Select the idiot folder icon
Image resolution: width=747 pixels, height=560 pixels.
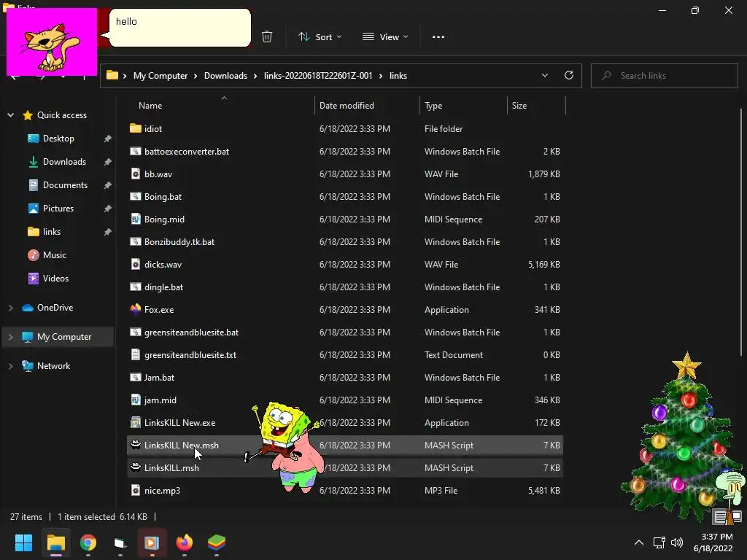[135, 128]
